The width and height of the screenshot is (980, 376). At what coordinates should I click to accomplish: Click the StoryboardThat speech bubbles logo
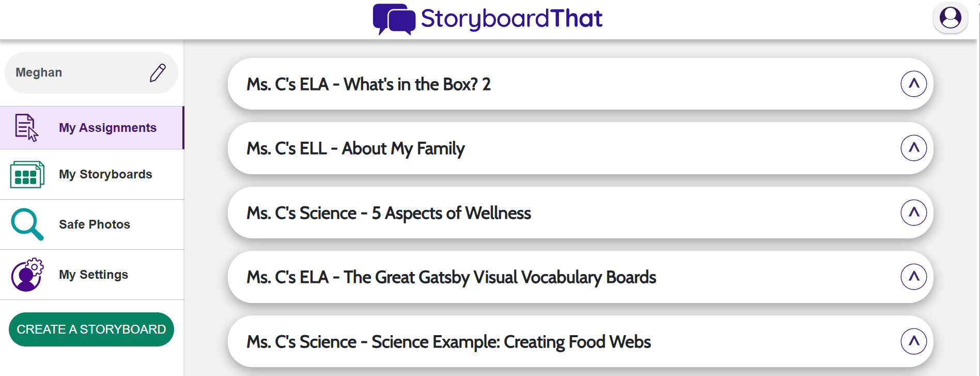click(394, 19)
